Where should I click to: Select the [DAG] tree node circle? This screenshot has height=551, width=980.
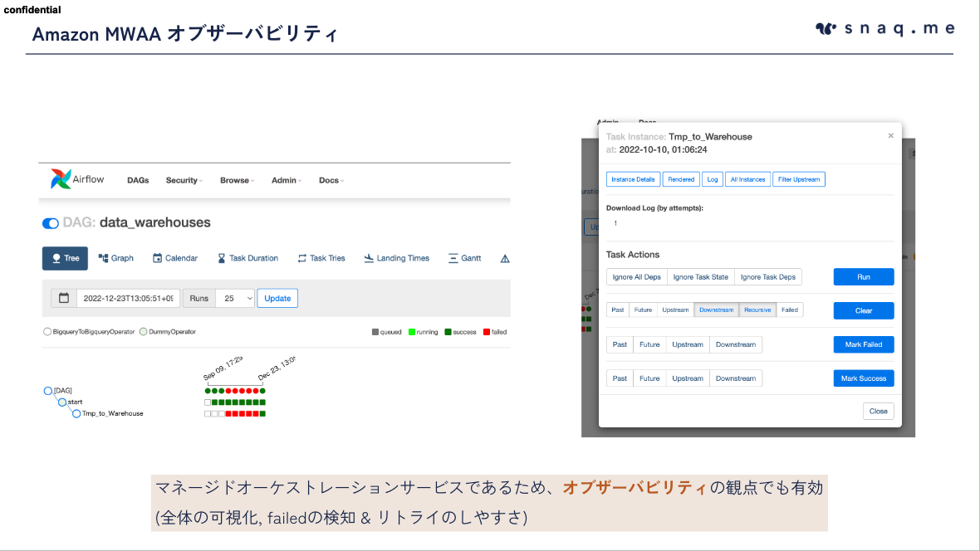click(x=48, y=391)
